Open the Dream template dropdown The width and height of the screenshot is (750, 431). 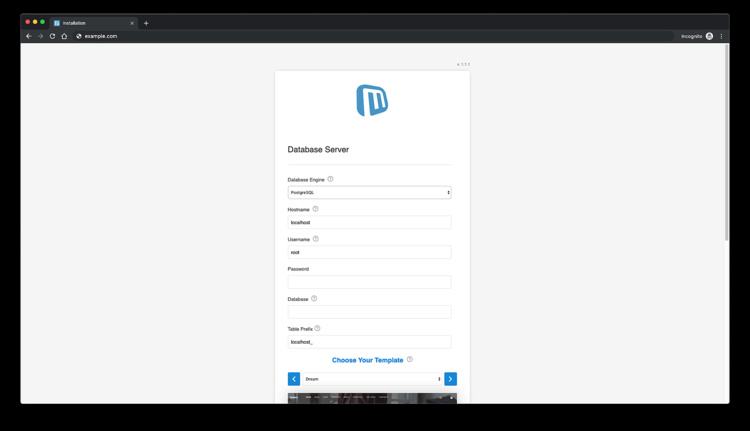tap(372, 379)
